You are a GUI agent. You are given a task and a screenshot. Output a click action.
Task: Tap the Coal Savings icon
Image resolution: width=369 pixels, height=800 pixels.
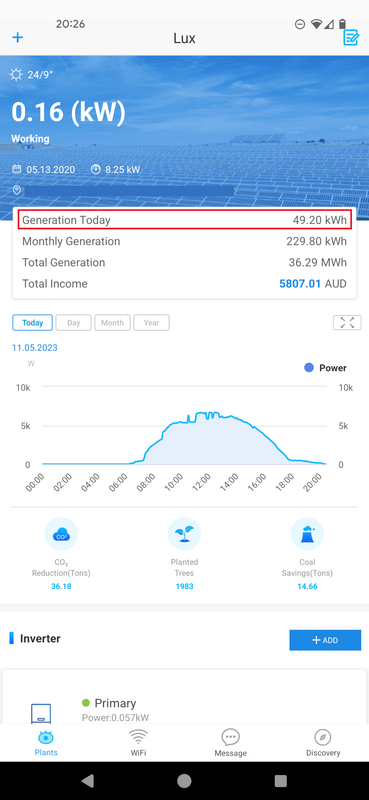[x=307, y=534]
